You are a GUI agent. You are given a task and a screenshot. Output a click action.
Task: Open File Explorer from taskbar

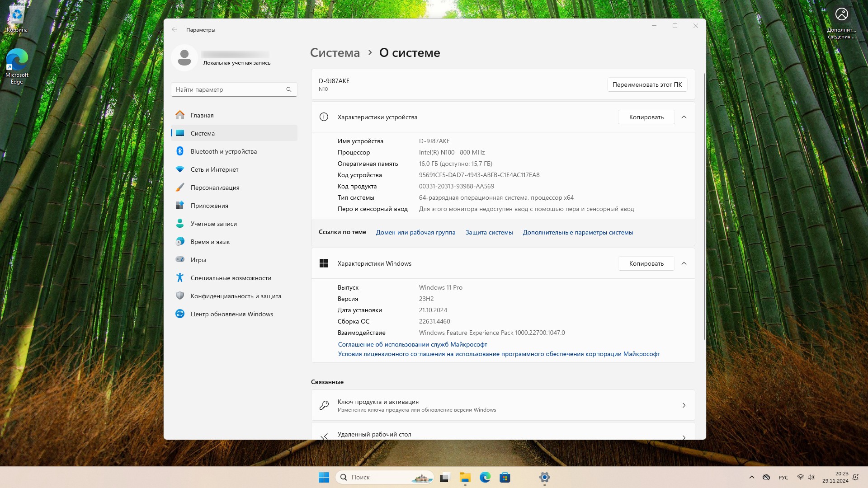pos(465,477)
